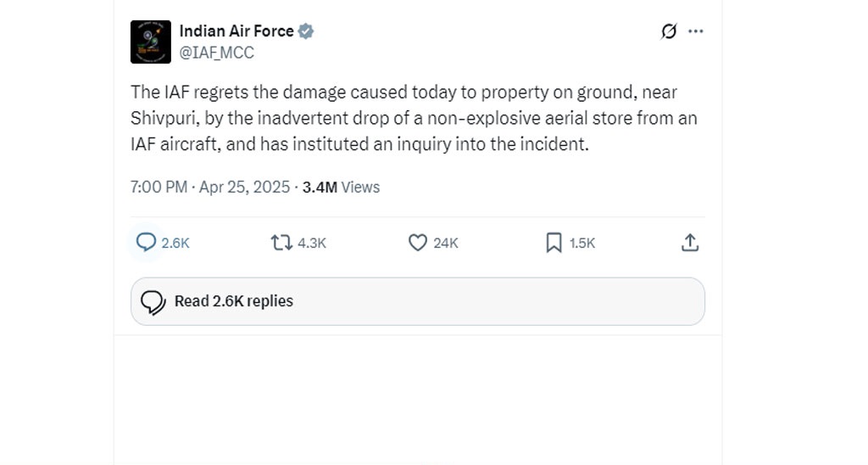This screenshot has height=465, width=868.
Task: Click the reply speech bubble icon
Action: (x=146, y=242)
